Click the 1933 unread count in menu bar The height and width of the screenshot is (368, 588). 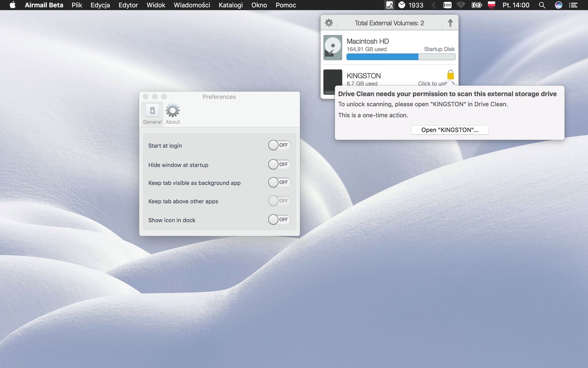click(416, 5)
